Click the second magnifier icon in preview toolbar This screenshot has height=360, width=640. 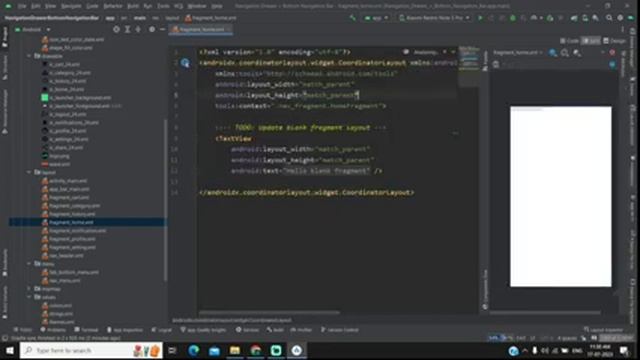tap(565, 53)
